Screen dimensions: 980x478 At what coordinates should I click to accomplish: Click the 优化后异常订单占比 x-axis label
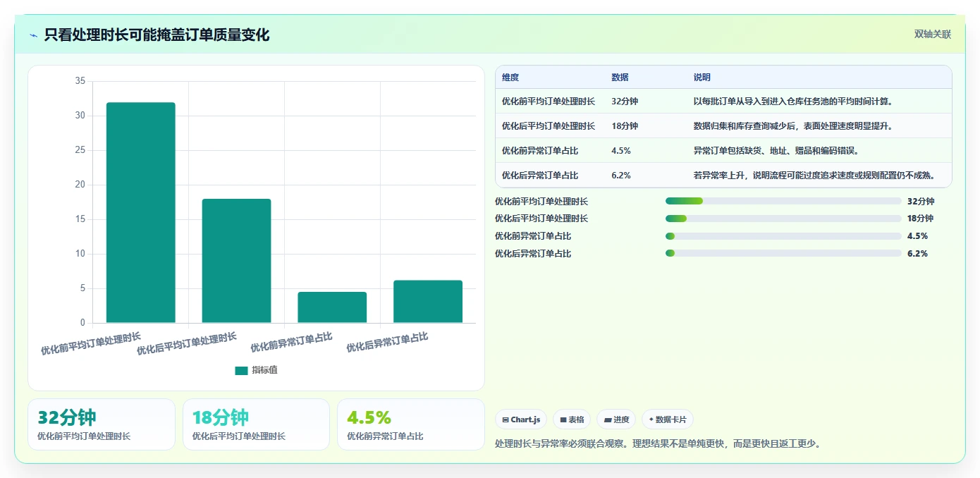point(387,342)
